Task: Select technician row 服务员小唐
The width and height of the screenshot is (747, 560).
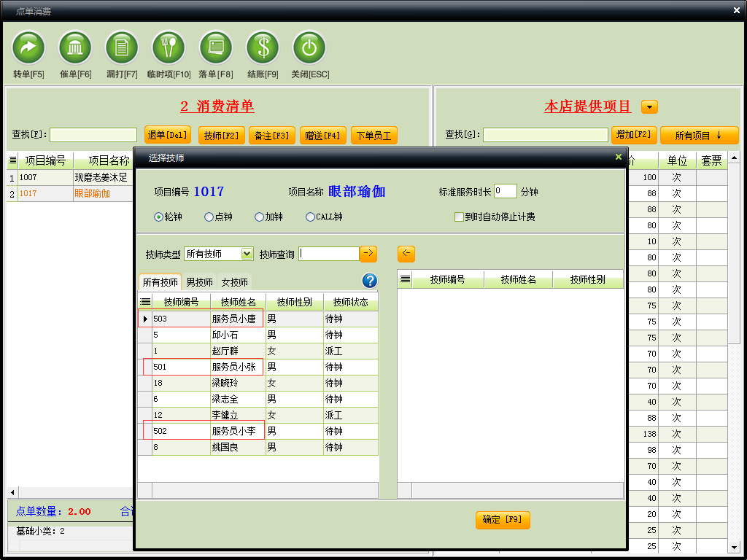Action: tap(258, 319)
